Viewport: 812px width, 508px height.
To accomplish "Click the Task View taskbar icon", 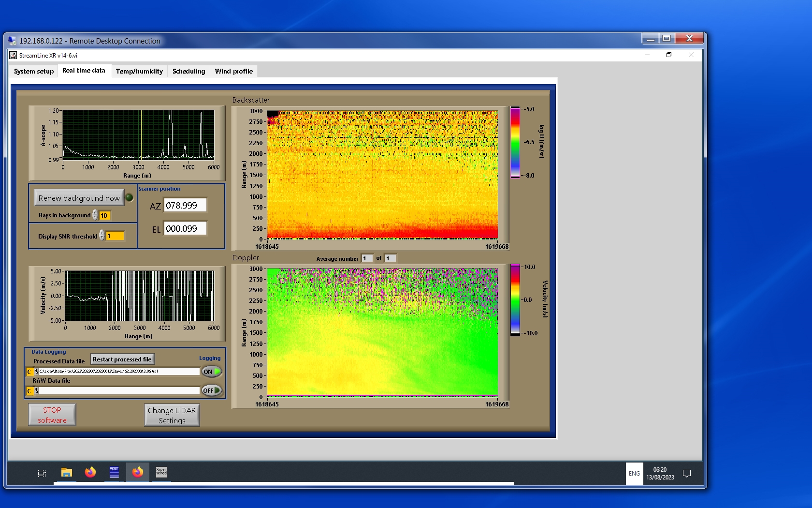I will point(42,473).
